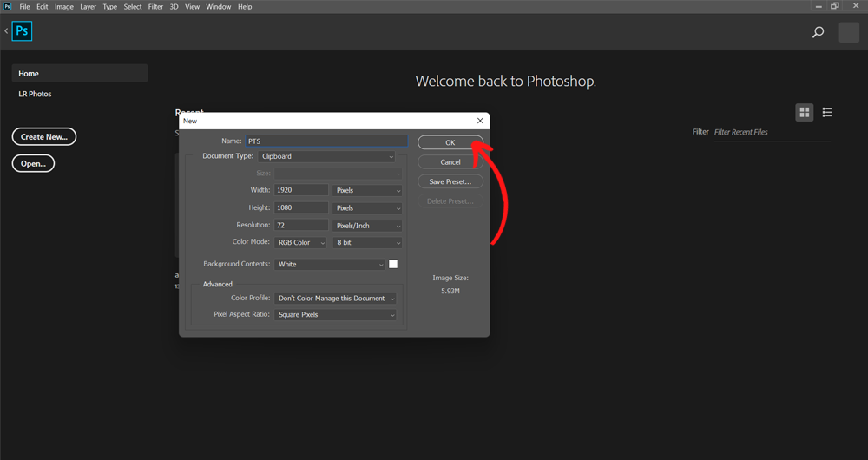Close the New document dialog
Screen dimensions: 868x460
click(480, 121)
